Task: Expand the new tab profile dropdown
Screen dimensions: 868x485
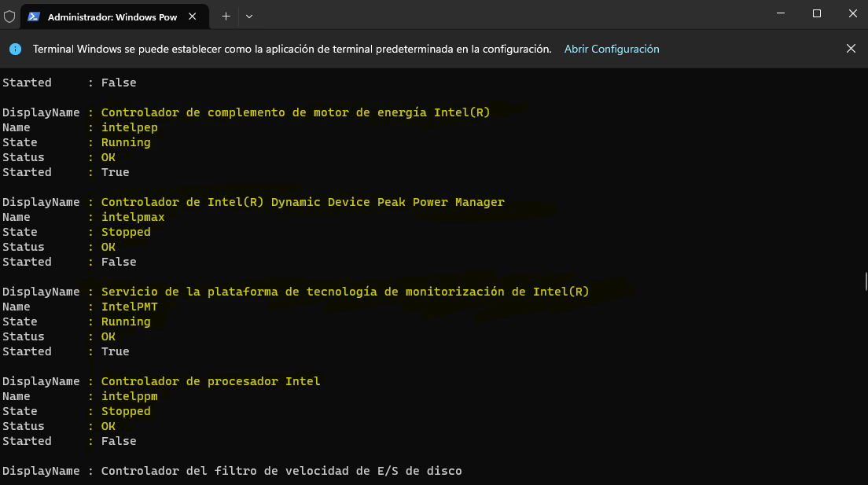Action: (249, 17)
